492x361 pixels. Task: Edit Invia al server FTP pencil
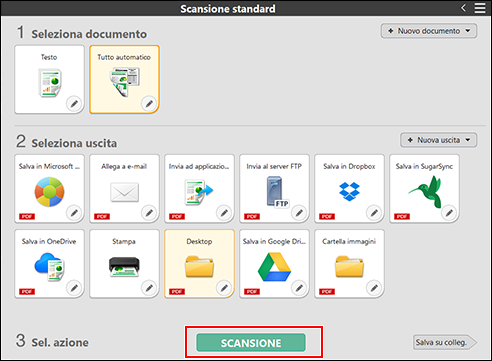(299, 212)
